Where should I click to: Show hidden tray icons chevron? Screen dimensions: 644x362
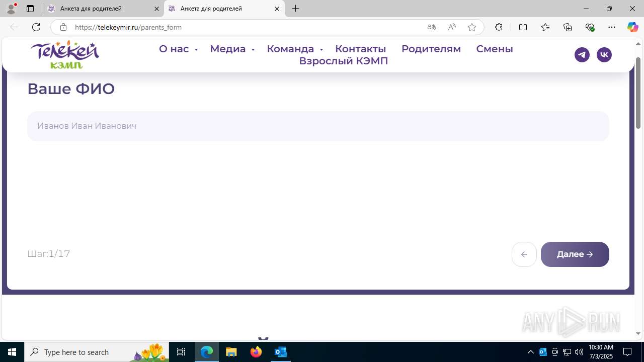pyautogui.click(x=530, y=352)
